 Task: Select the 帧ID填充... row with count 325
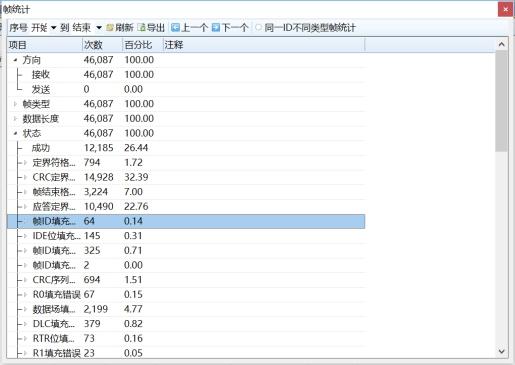coord(186,251)
